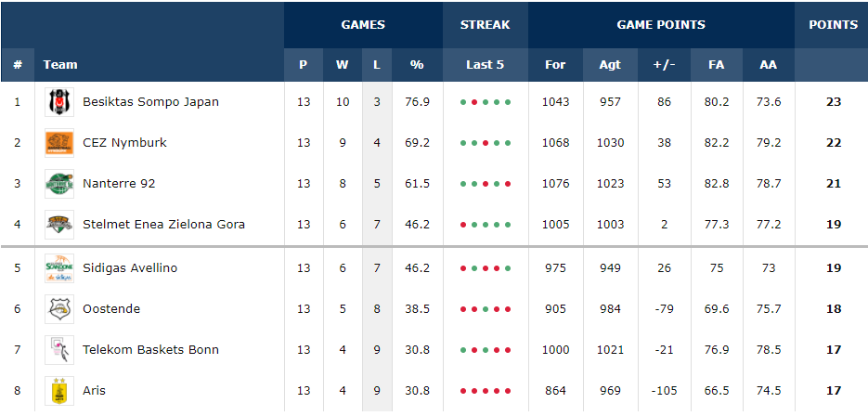Click the CEZ Nymburk team logo
The height and width of the screenshot is (416, 868).
[x=59, y=143]
